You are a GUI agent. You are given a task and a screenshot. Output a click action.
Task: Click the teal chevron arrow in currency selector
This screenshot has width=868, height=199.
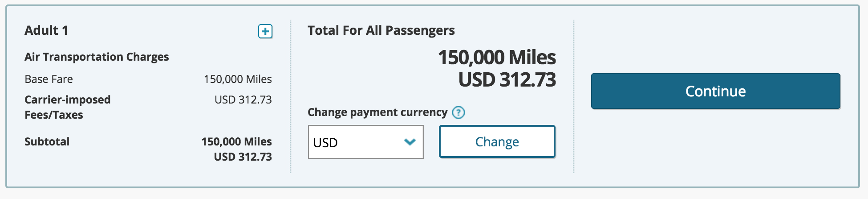(410, 142)
